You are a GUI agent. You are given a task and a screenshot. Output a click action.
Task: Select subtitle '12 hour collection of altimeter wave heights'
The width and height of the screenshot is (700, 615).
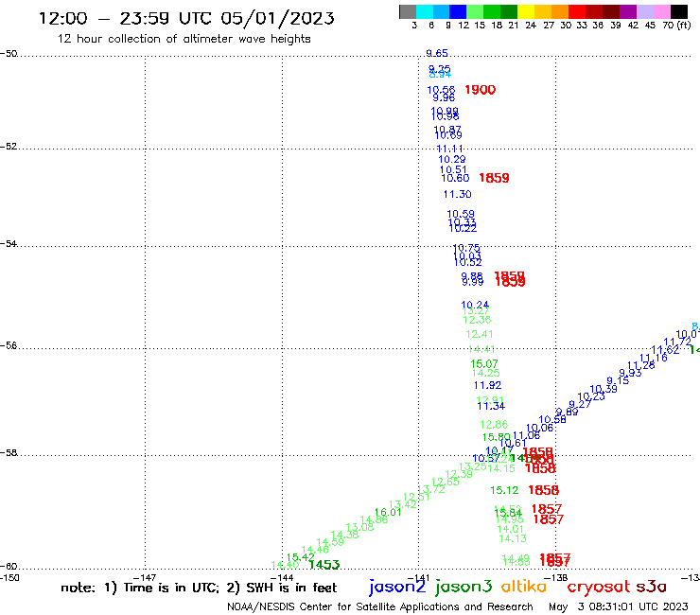[184, 39]
